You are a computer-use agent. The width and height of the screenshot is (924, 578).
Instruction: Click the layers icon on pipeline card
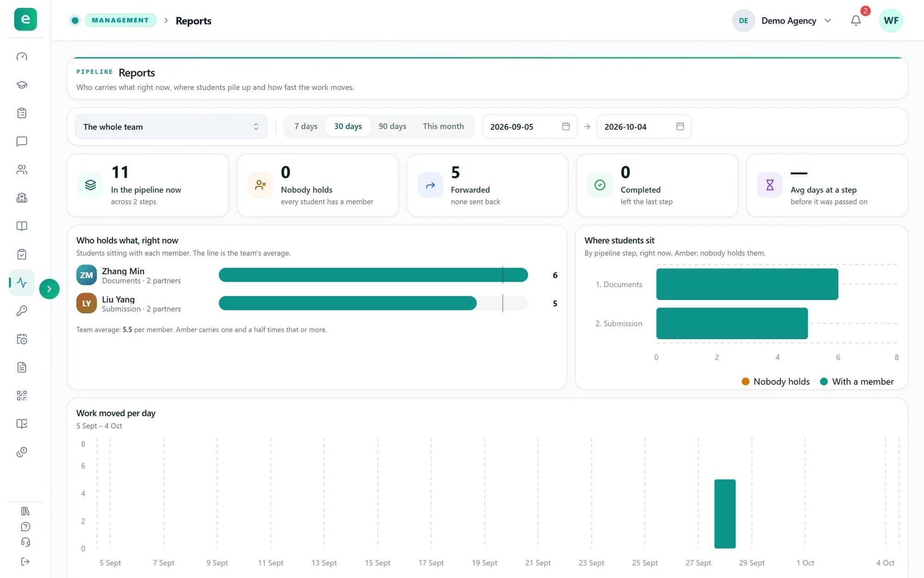pos(91,185)
